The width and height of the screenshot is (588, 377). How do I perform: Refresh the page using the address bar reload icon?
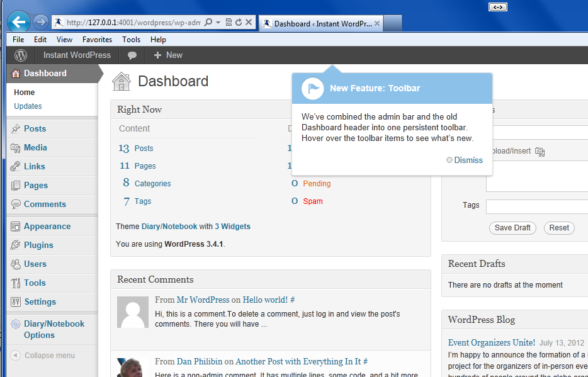239,23
